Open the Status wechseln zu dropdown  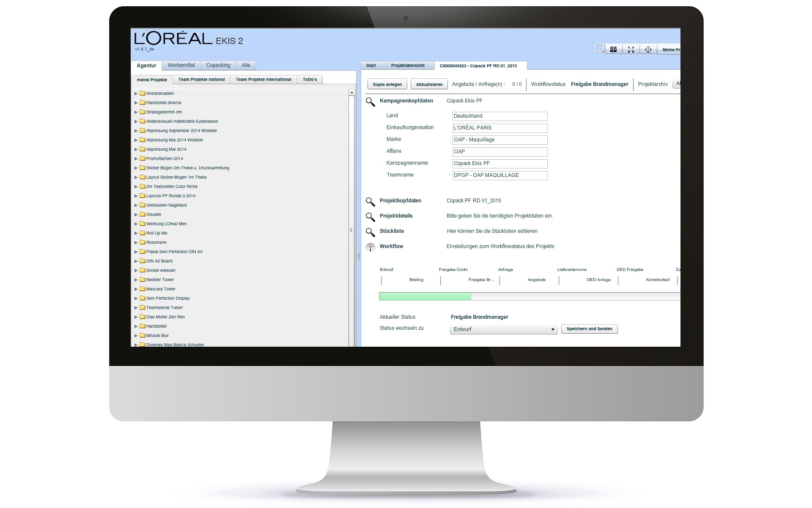pos(504,329)
